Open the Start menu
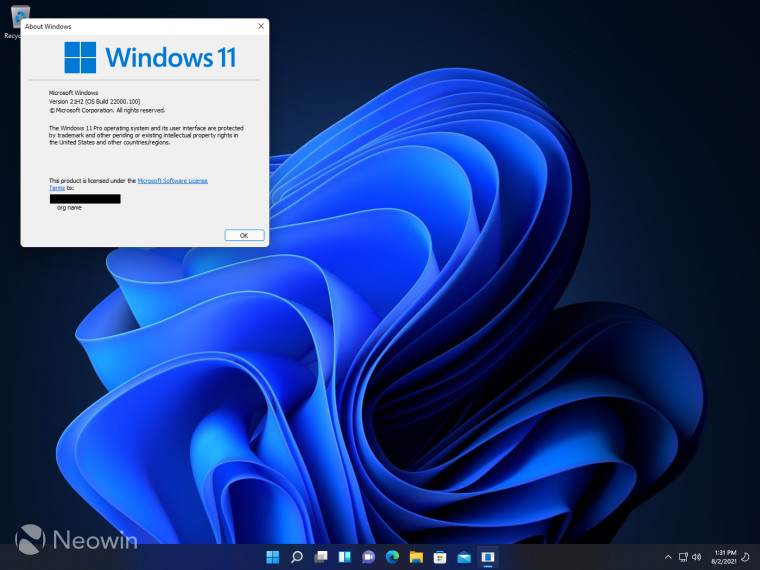This screenshot has width=760, height=570. pyautogui.click(x=273, y=556)
